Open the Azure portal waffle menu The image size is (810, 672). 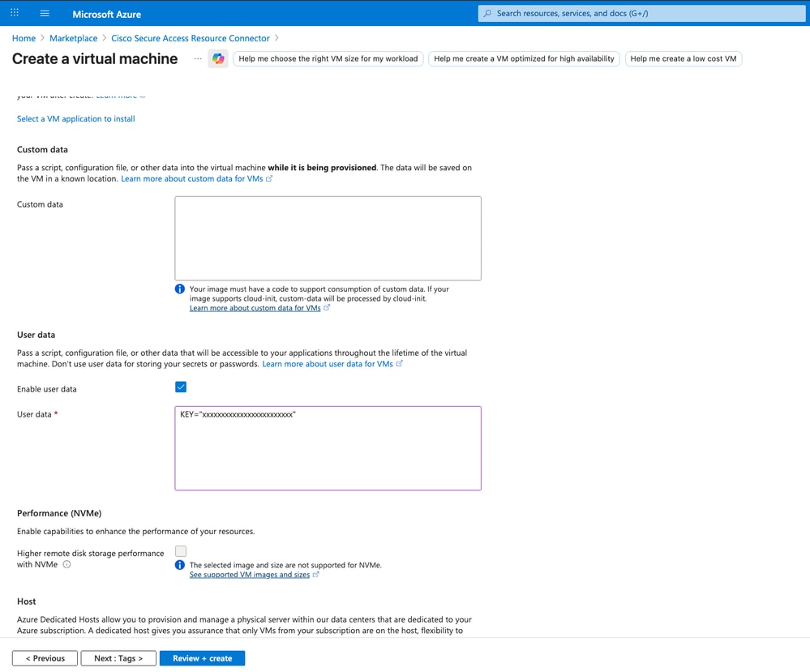pos(14,13)
